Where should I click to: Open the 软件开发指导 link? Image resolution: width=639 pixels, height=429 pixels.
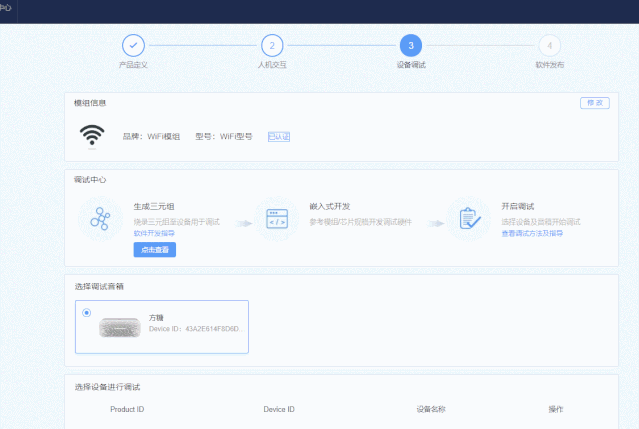154,233
